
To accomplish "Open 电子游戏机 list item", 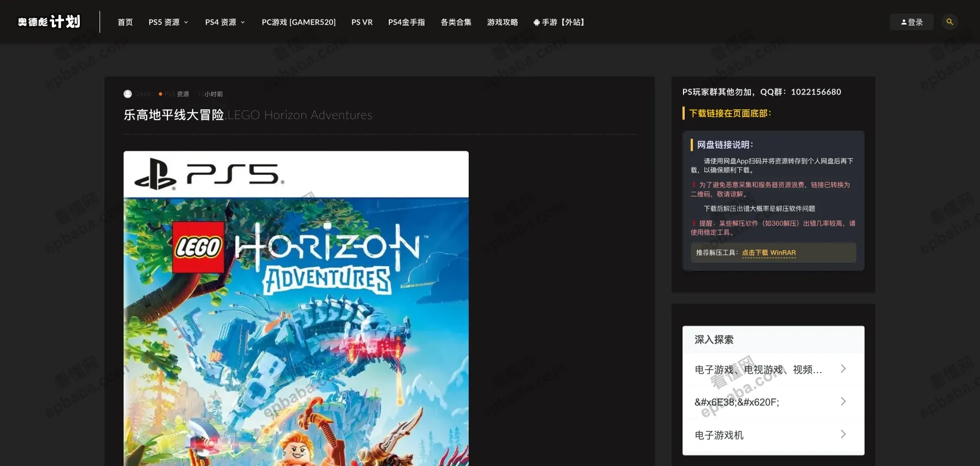I will click(773, 435).
